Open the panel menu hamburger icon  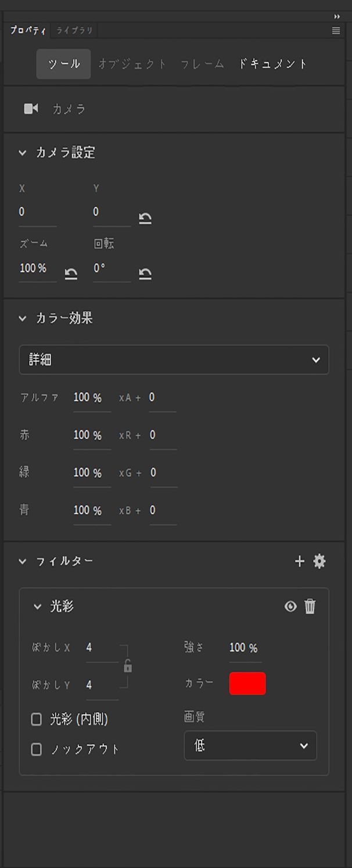coord(335,31)
